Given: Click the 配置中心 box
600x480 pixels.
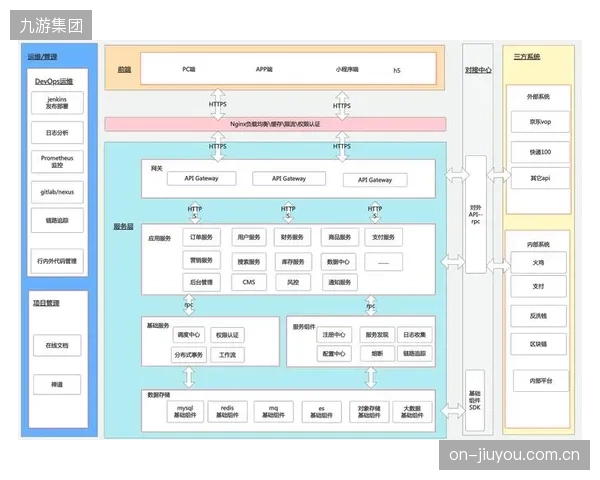Looking at the screenshot, I should [x=334, y=353].
